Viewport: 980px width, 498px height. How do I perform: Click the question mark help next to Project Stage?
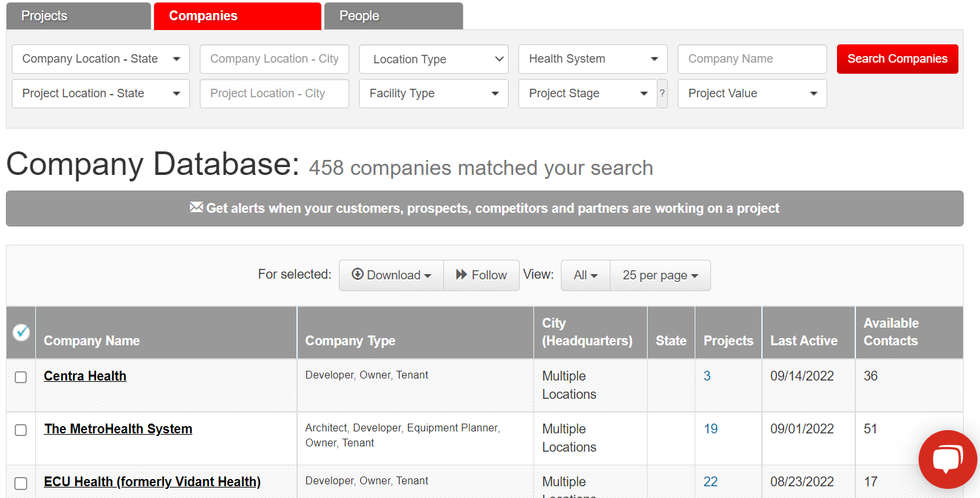coord(662,93)
